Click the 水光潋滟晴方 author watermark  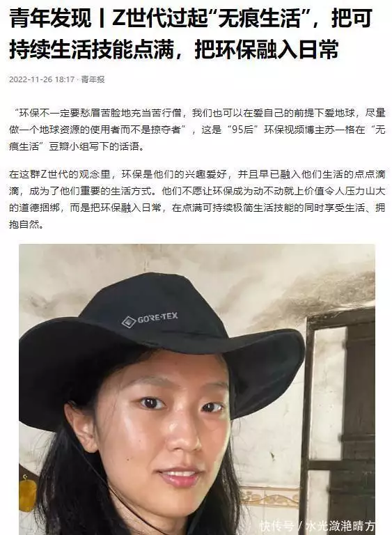340,526
